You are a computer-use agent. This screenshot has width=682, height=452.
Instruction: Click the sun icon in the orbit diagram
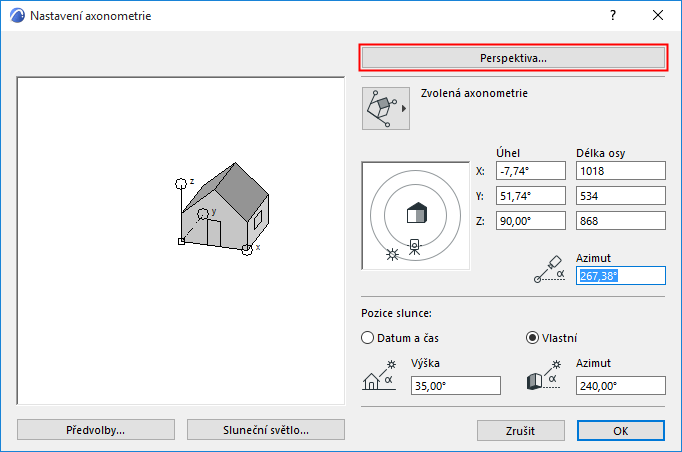coord(392,254)
